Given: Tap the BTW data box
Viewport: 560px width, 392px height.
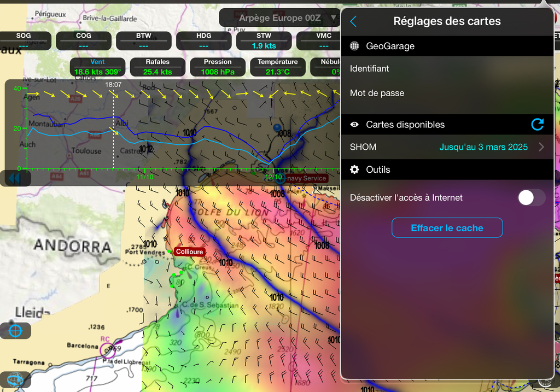Looking at the screenshot, I should point(144,40).
